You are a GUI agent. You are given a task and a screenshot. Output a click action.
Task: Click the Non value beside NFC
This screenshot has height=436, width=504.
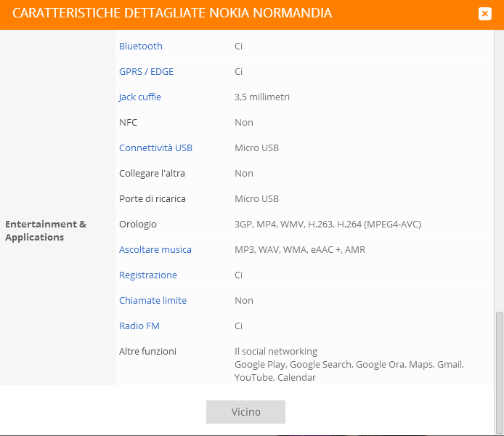click(243, 123)
